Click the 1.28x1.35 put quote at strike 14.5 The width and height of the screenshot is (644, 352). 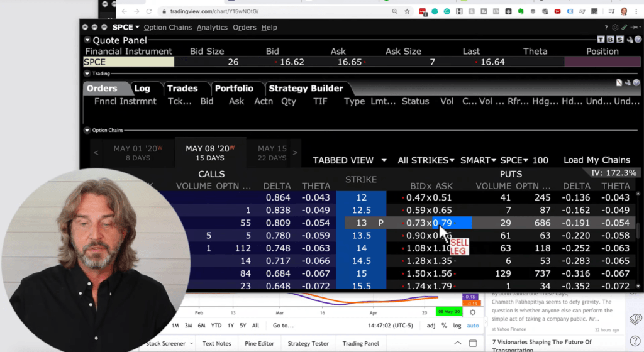[x=429, y=261]
